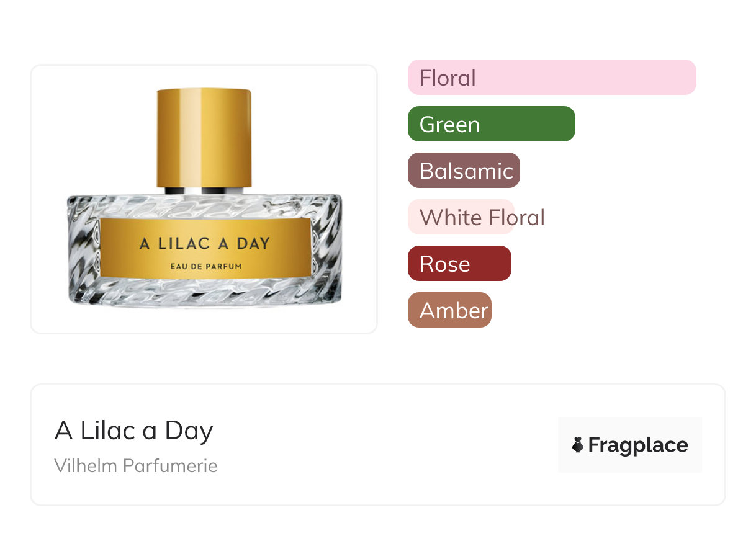Click the Fragplace perfume bottle logo icon
756x536 pixels.
pos(578,445)
